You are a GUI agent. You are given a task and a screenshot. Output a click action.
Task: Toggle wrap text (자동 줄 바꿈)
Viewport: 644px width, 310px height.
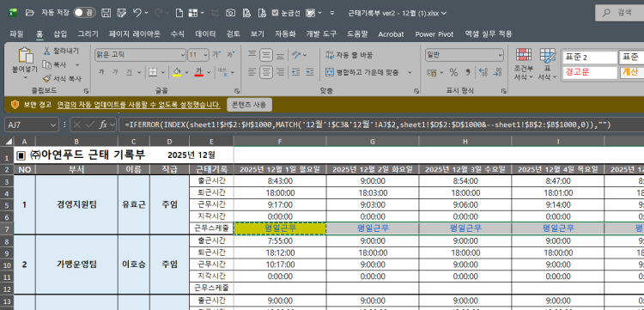pos(349,55)
